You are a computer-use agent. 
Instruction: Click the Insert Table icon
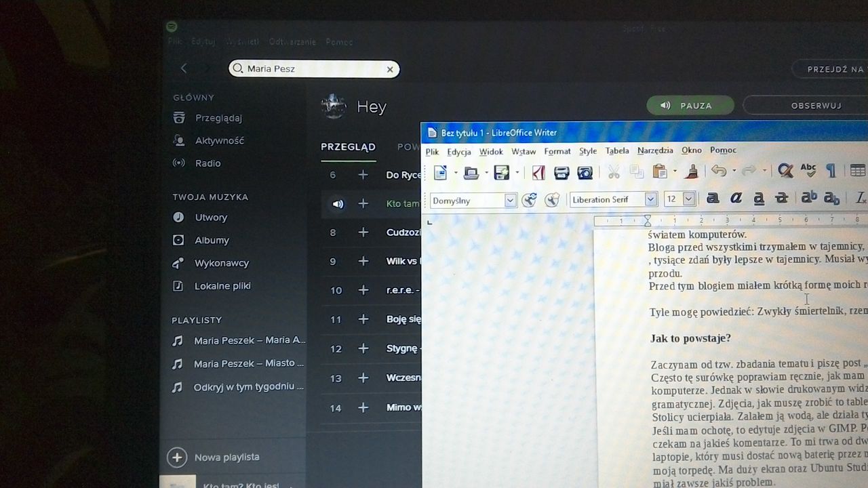858,171
